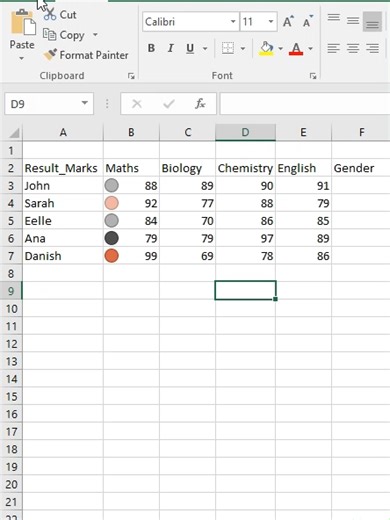
Task: Select the Chemistry header cell
Action: click(245, 168)
